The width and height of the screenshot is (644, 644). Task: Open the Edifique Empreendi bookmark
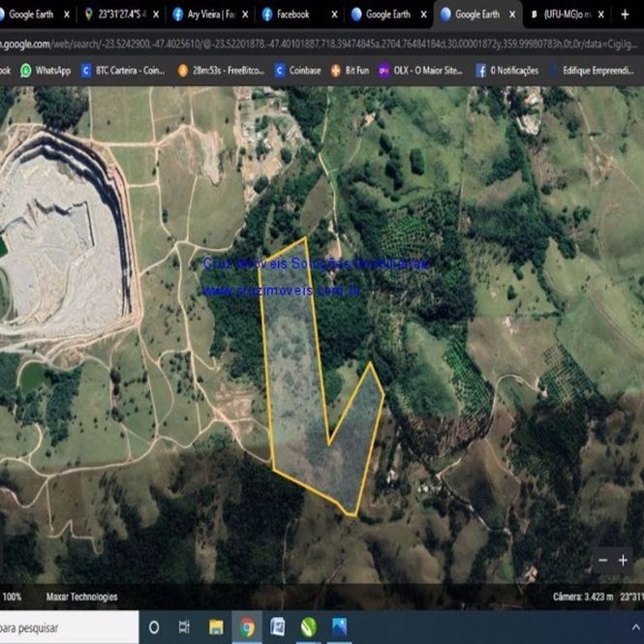click(592, 71)
